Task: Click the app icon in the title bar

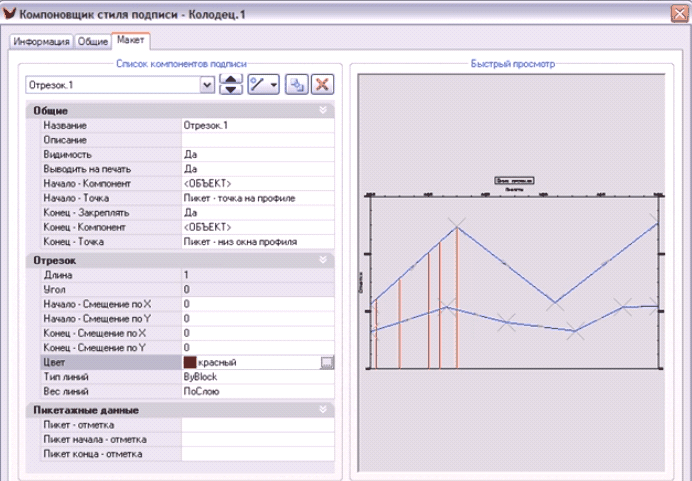Action: tap(12, 15)
